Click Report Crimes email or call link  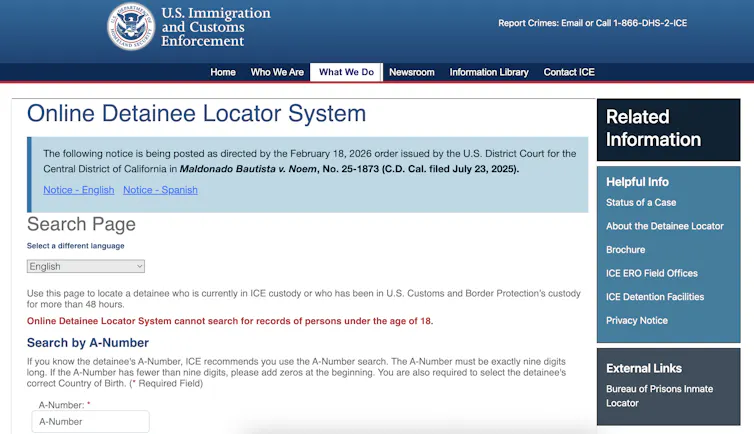(592, 23)
